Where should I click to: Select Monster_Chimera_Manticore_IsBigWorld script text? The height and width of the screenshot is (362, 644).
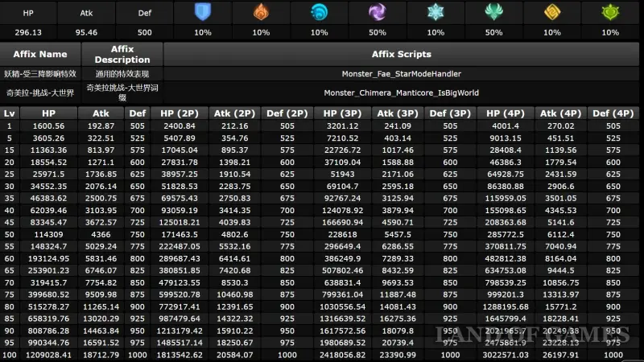click(401, 93)
